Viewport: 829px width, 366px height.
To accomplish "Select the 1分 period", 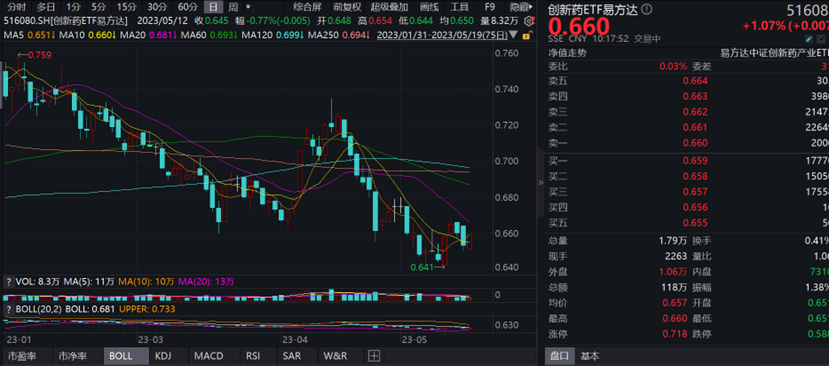I will pyautogui.click(x=73, y=7).
